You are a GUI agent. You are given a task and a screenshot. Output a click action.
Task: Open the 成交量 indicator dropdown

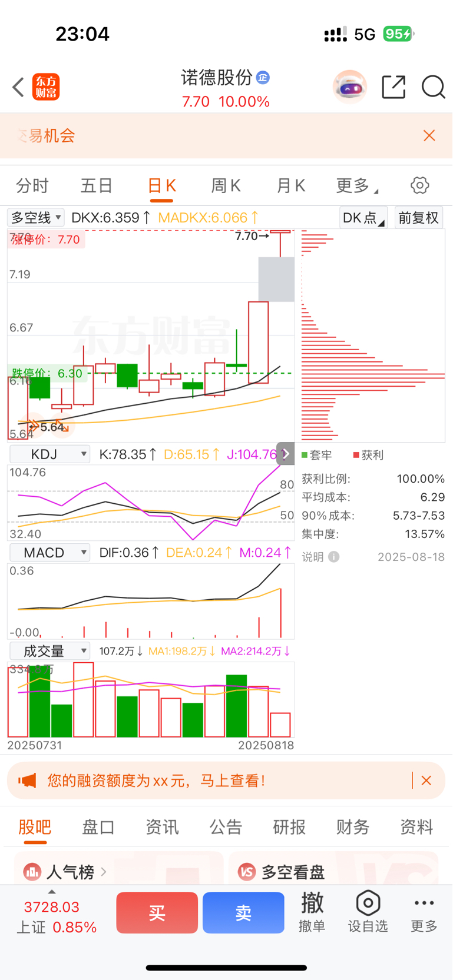(x=50, y=651)
